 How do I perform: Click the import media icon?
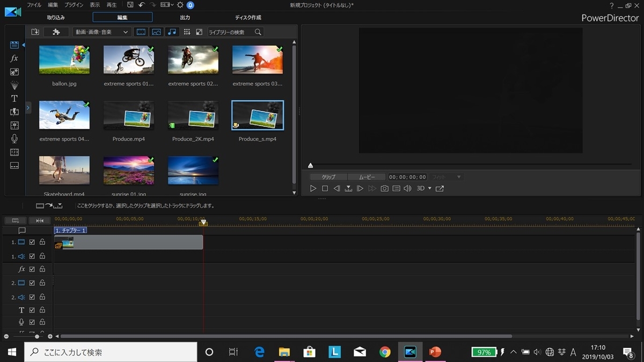pos(35,32)
